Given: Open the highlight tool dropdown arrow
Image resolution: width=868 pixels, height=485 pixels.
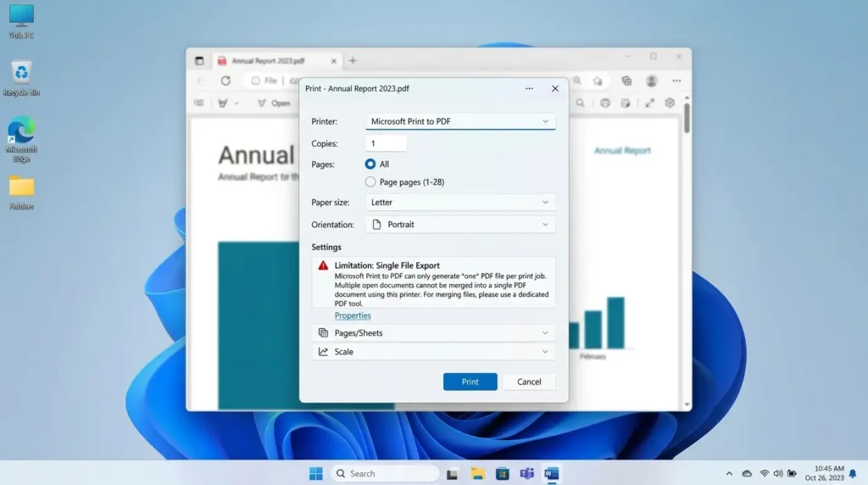Looking at the screenshot, I should coord(236,103).
